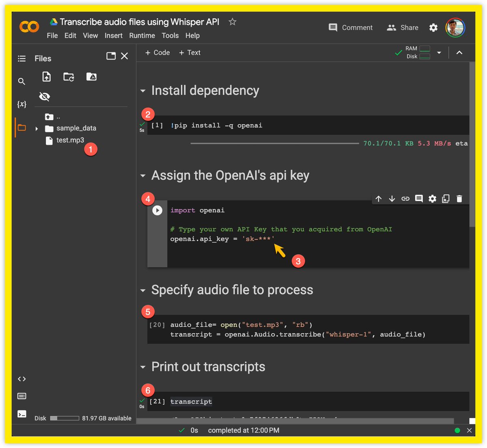
Task: Click the green connection status dot
Action: coord(457,430)
